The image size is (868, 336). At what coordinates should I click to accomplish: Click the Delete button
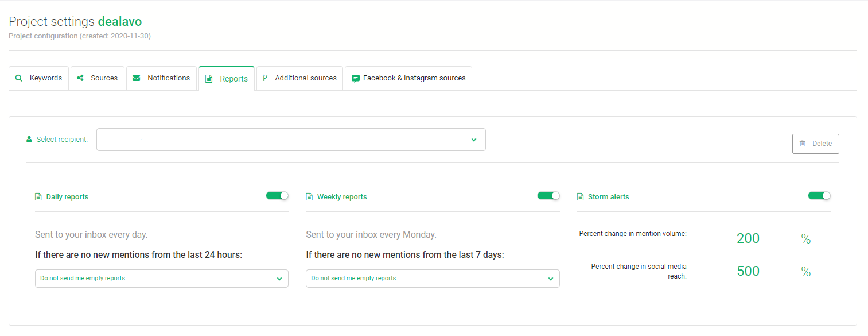tap(816, 144)
